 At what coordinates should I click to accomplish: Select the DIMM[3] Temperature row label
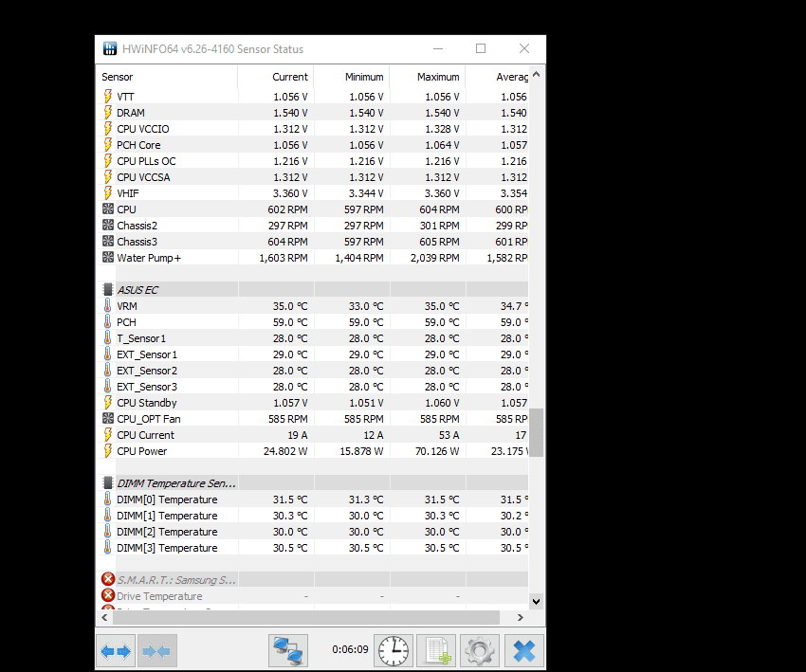tap(167, 548)
